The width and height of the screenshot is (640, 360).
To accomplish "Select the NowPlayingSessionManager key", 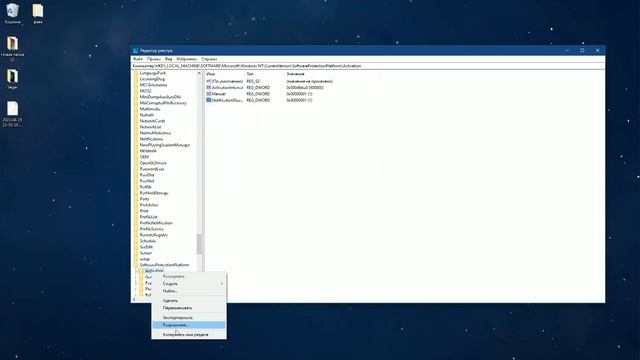I will pos(165,145).
